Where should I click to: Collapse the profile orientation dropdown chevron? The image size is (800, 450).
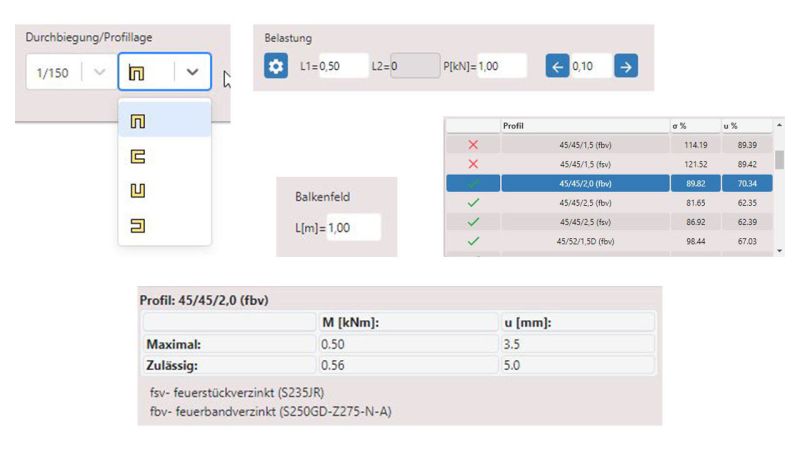pyautogui.click(x=192, y=73)
